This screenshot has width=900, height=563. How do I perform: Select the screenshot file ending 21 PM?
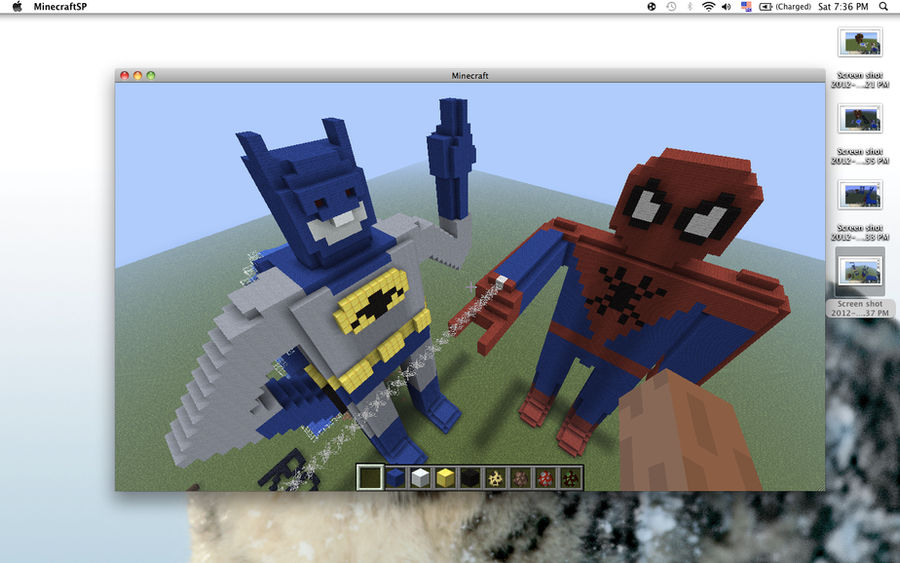tap(860, 57)
